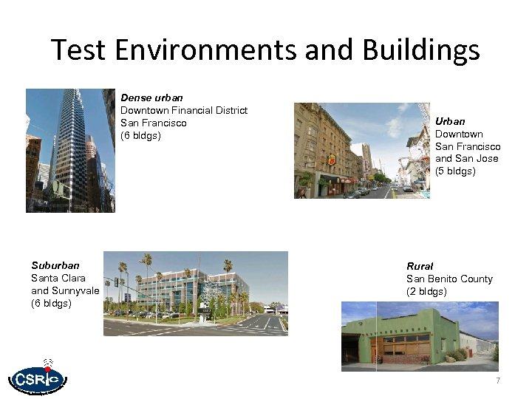Image resolution: width=532 pixels, height=399 pixels.
Task: Click the slide number 7
Action: pos(498,381)
